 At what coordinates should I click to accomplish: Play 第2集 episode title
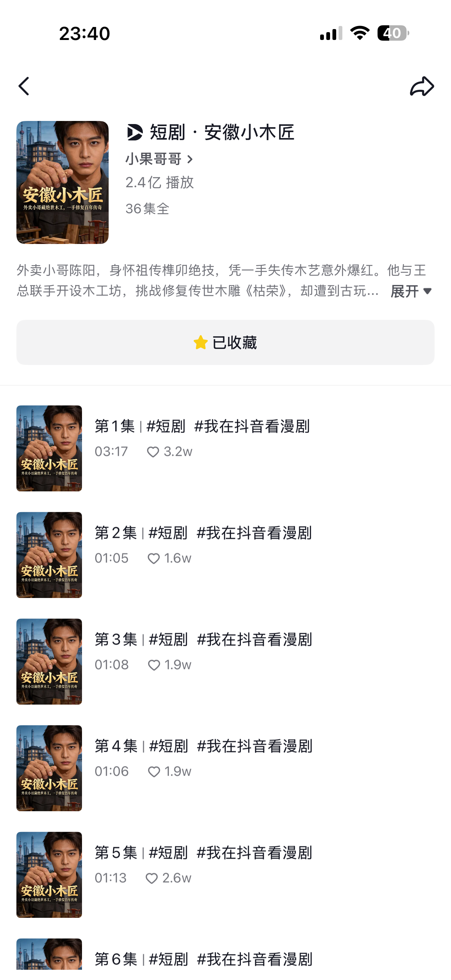tap(203, 533)
